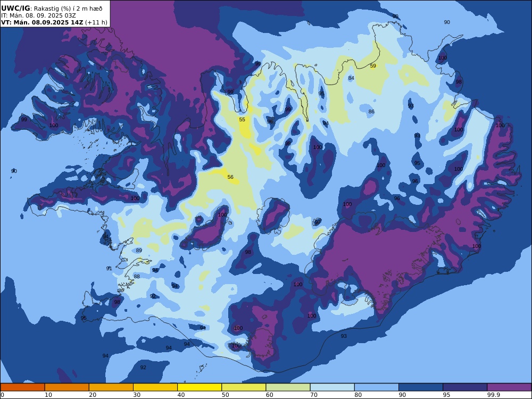Image resolution: width=532 pixels, height=399 pixels.
Task: Select the dark indigo 95–99.9 legend swatch
Action: (x=465, y=387)
